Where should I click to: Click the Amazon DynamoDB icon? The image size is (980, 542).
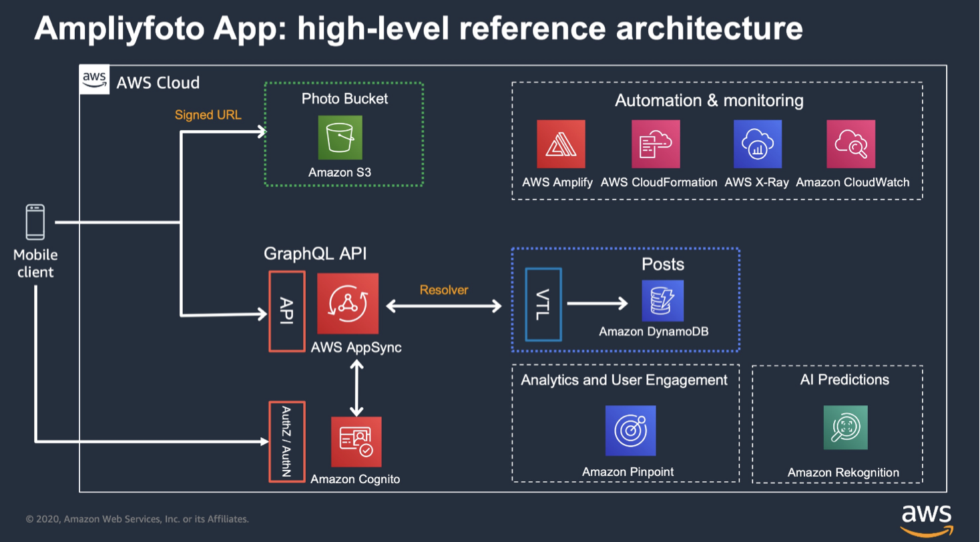pyautogui.click(x=663, y=301)
